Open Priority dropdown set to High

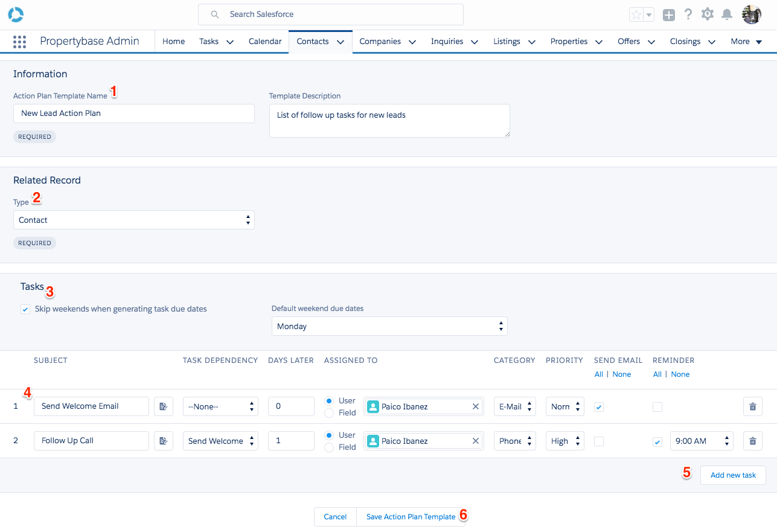click(565, 441)
